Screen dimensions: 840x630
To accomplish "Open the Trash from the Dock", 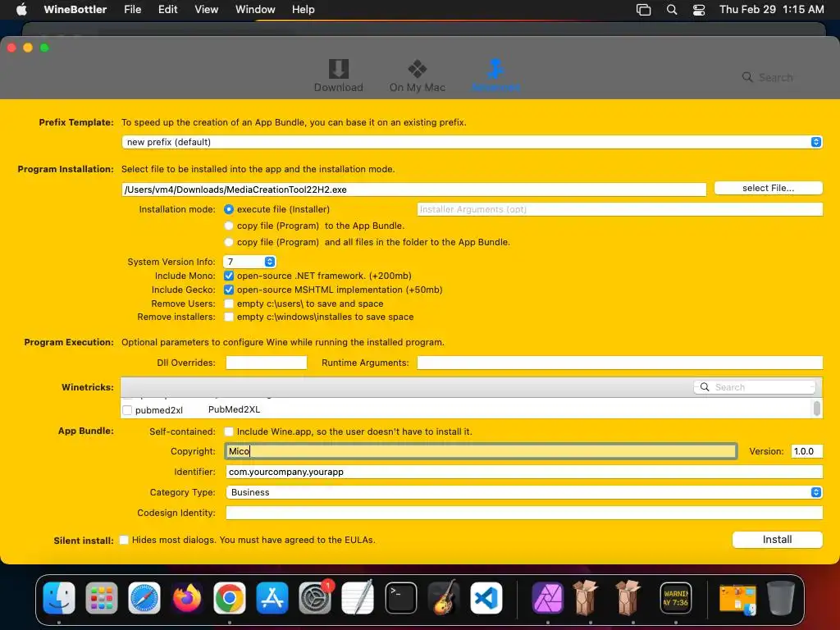I will (781, 598).
